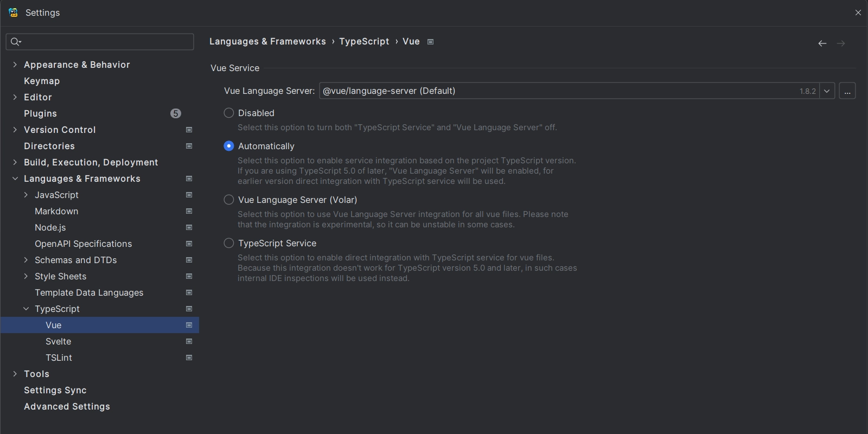The width and height of the screenshot is (868, 434).
Task: Focus the settings search field
Action: coord(100,42)
